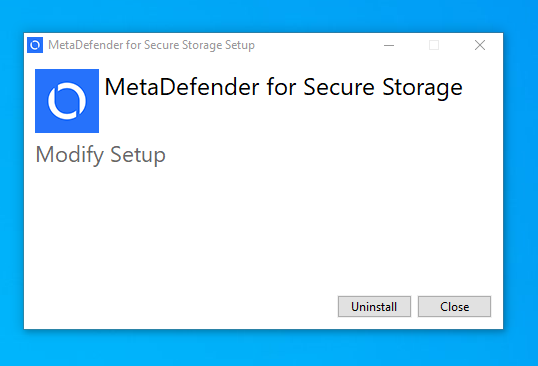Click desktop background left of the dialog
538x366 pixels.
11,182
